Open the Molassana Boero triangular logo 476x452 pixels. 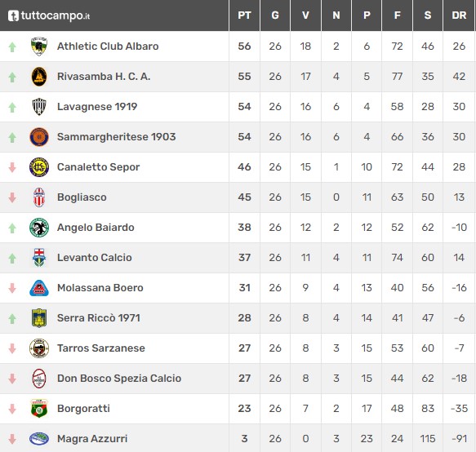click(39, 288)
